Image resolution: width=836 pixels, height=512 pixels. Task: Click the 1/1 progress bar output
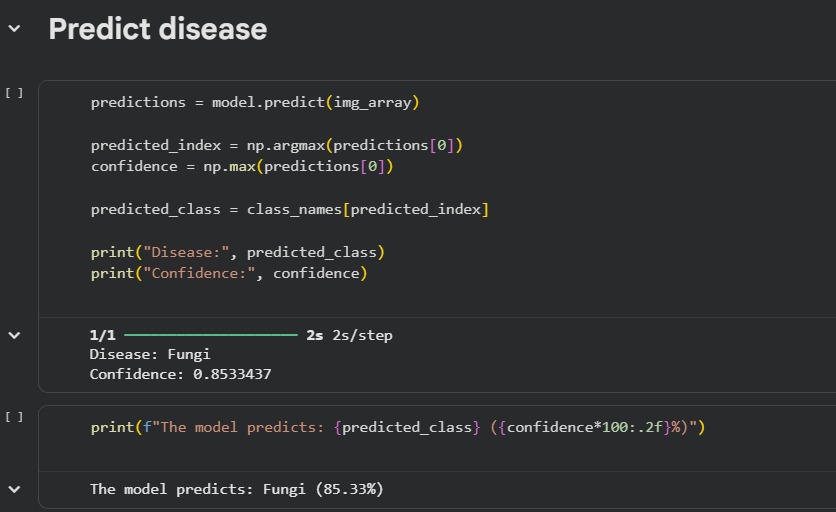pyautogui.click(x=211, y=335)
